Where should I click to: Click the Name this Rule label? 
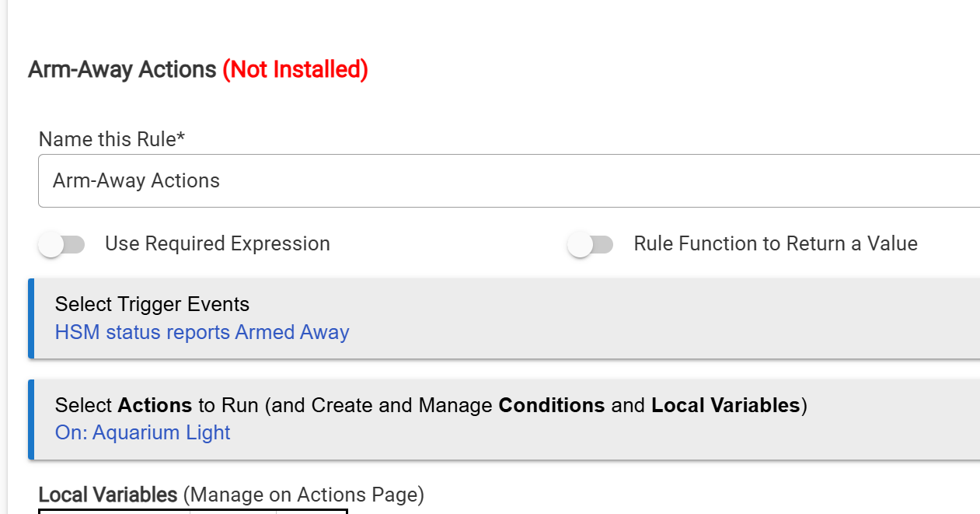point(112,139)
